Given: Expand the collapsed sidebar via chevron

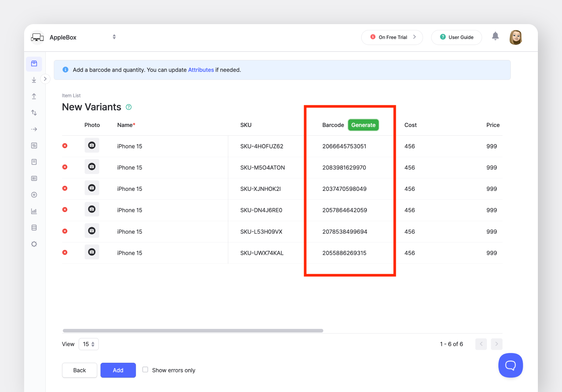Looking at the screenshot, I should click(45, 79).
